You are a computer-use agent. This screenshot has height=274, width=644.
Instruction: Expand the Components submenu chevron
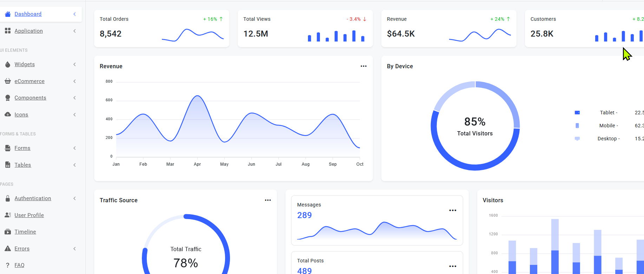coord(74,98)
